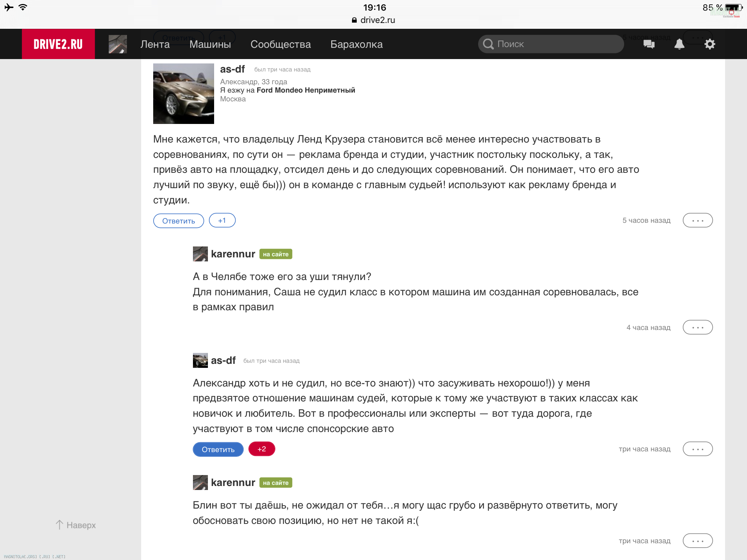Open the notifications bell icon
The image size is (747, 560).
click(679, 44)
